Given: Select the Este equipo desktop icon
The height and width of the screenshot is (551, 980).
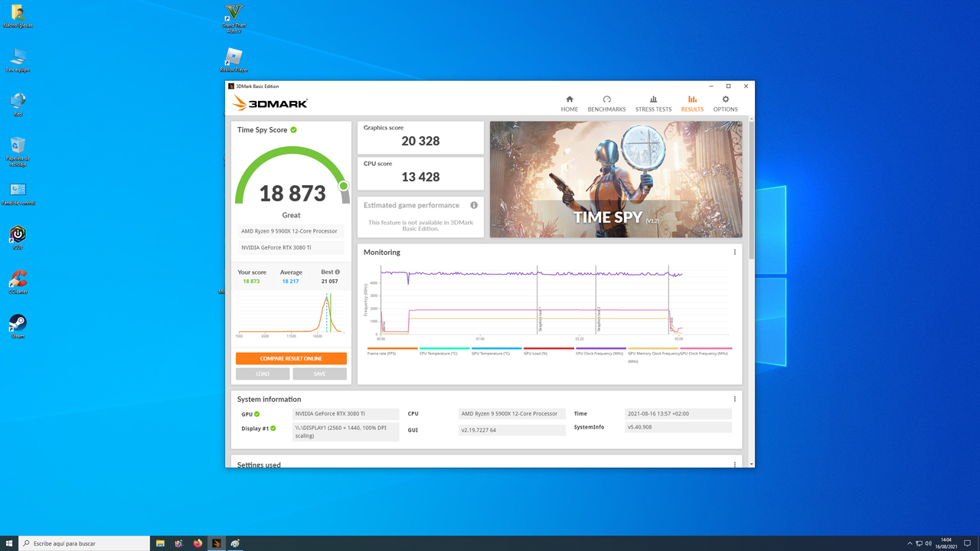Looking at the screenshot, I should [18, 60].
